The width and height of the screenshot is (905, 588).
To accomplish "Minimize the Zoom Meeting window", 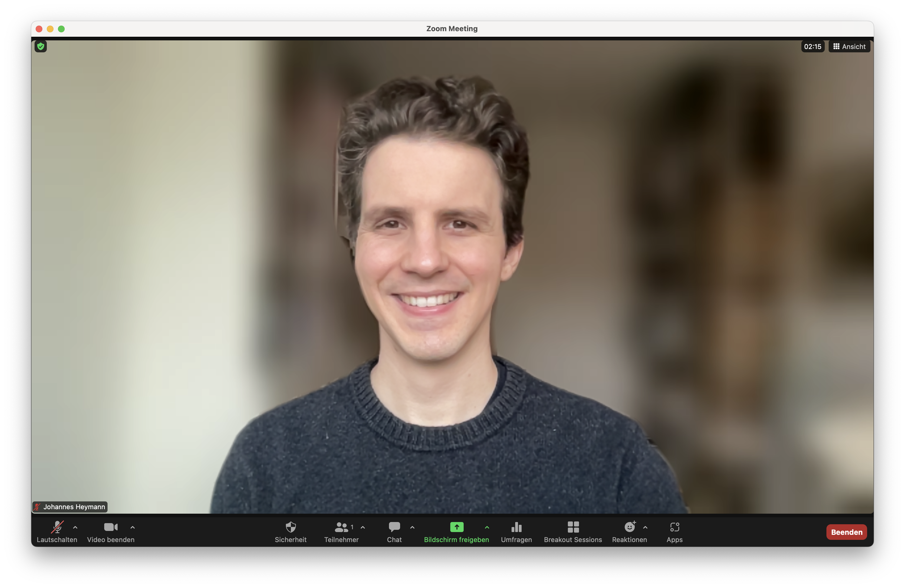I will point(50,29).
